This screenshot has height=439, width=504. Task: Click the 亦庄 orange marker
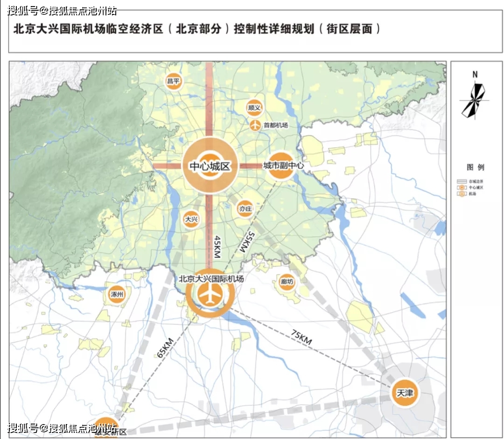245,209
